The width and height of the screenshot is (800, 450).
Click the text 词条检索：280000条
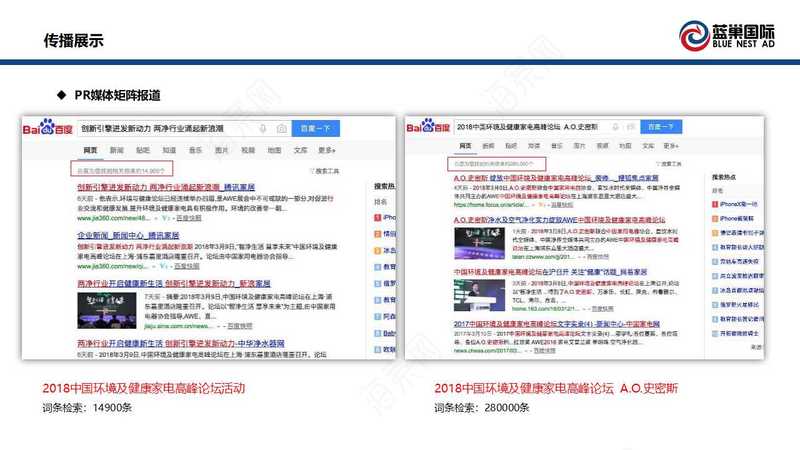coord(482,408)
